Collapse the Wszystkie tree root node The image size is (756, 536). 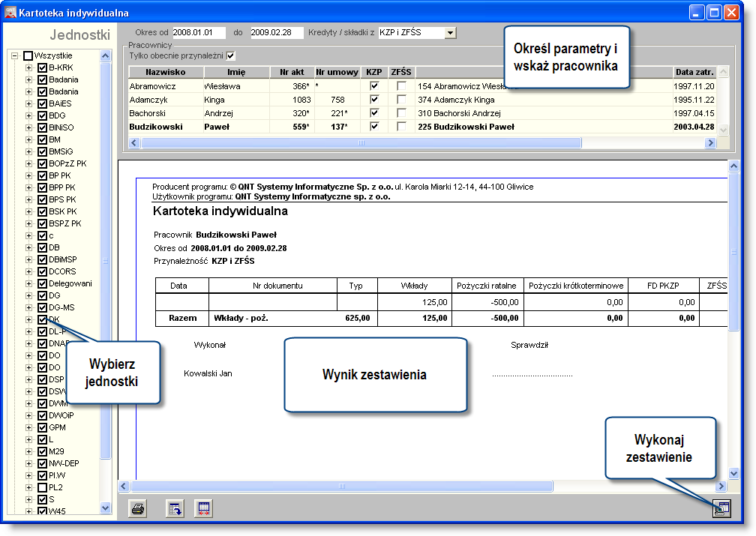coord(14,56)
